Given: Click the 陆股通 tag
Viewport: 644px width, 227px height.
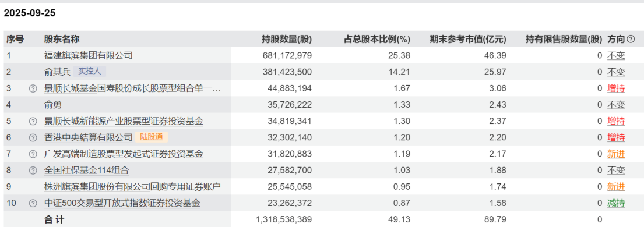Looking at the screenshot, I should click(x=152, y=137).
